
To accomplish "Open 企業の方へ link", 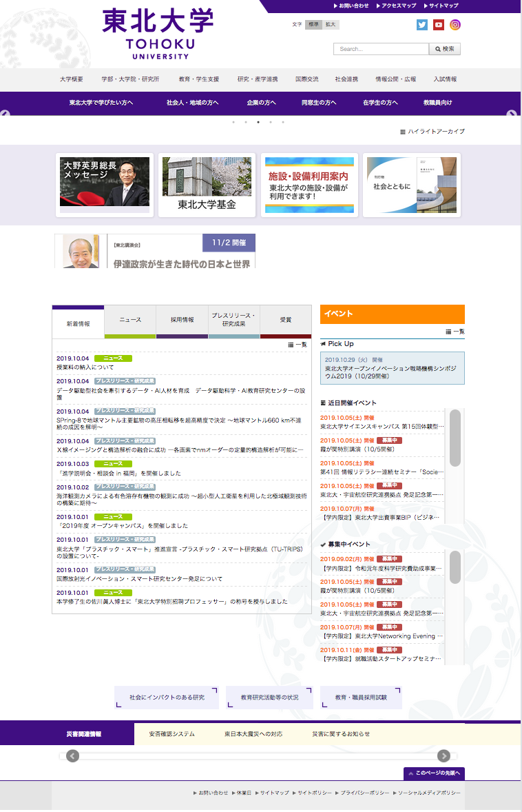I will click(x=261, y=103).
